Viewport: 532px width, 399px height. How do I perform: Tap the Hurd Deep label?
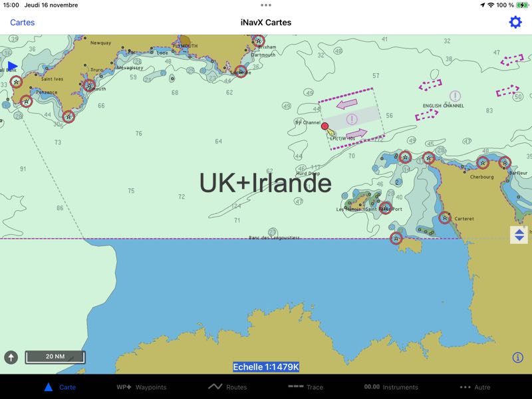coord(308,174)
